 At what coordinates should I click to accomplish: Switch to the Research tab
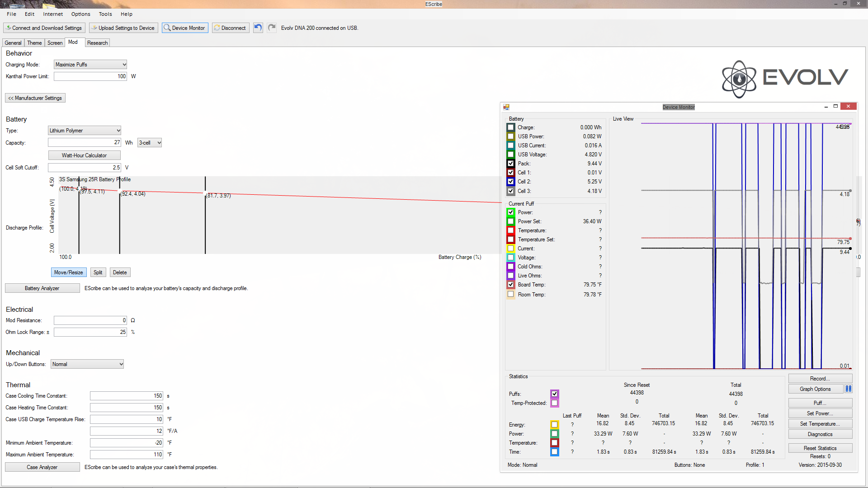pyautogui.click(x=97, y=43)
